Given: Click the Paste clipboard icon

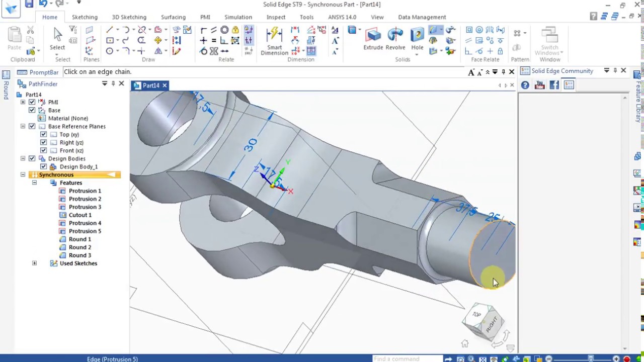Looking at the screenshot, I should point(14,38).
